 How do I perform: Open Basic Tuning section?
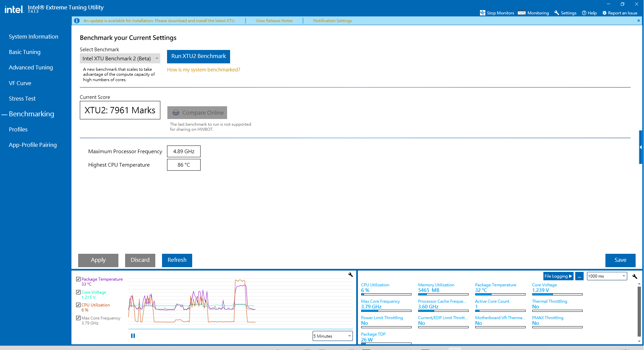click(24, 52)
